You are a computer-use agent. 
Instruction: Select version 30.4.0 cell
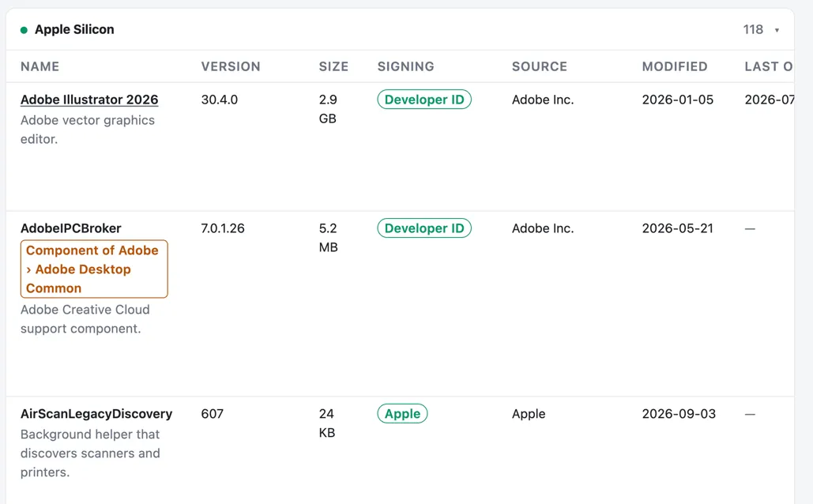pos(220,100)
